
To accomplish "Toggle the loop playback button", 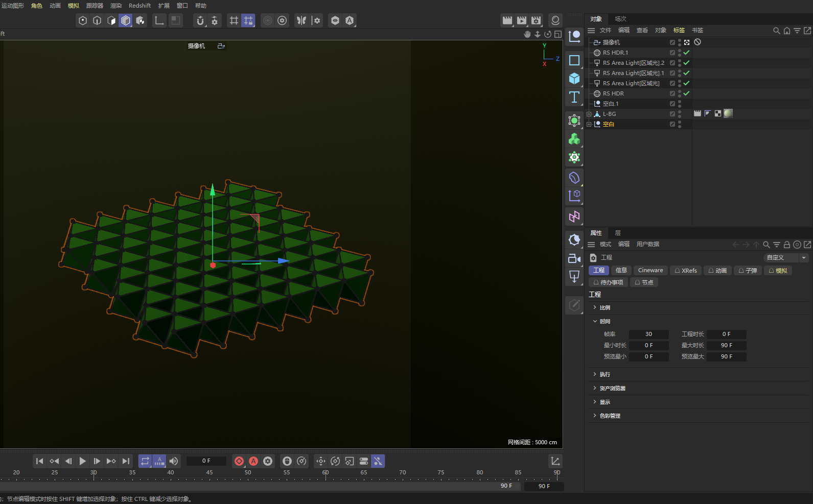I will tap(145, 461).
